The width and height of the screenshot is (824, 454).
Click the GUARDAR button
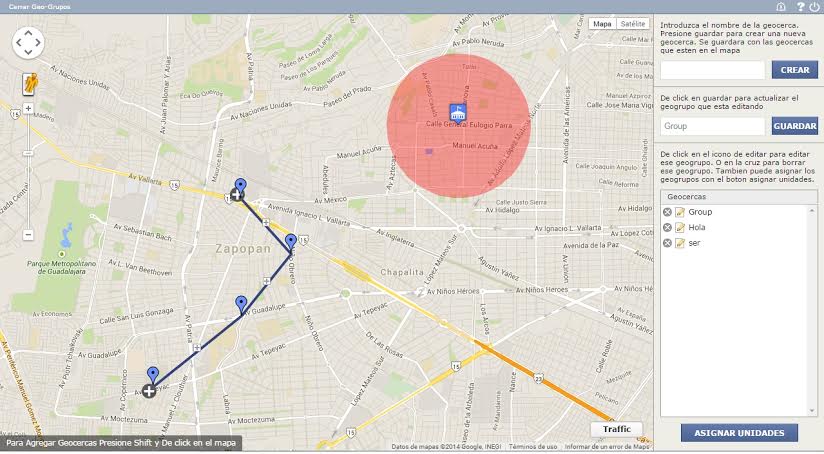click(x=795, y=126)
